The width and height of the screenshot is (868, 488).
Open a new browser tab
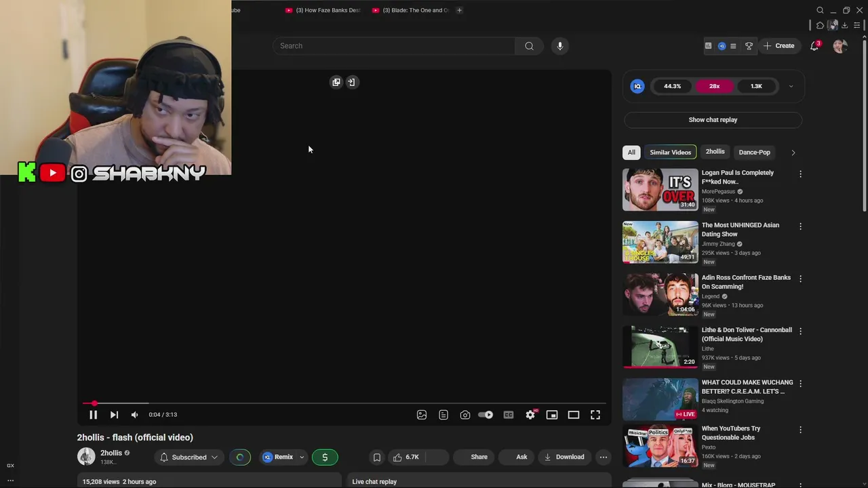(x=459, y=10)
